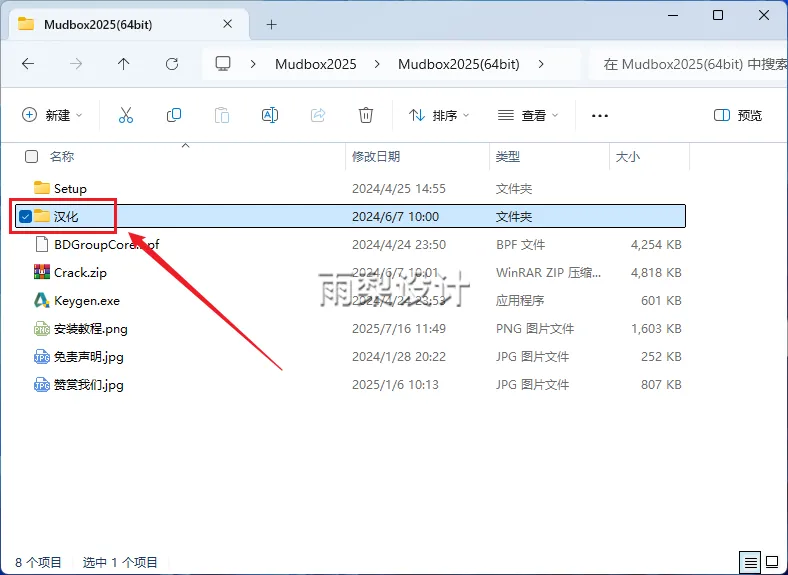Click the Setup folder name
788x575 pixels.
[x=70, y=188]
